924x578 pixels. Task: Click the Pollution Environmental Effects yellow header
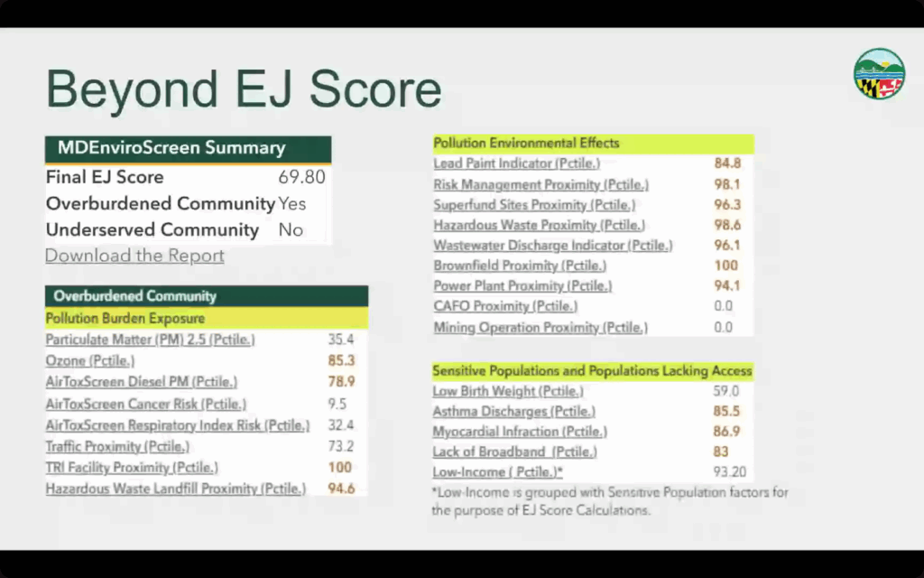pyautogui.click(x=592, y=144)
